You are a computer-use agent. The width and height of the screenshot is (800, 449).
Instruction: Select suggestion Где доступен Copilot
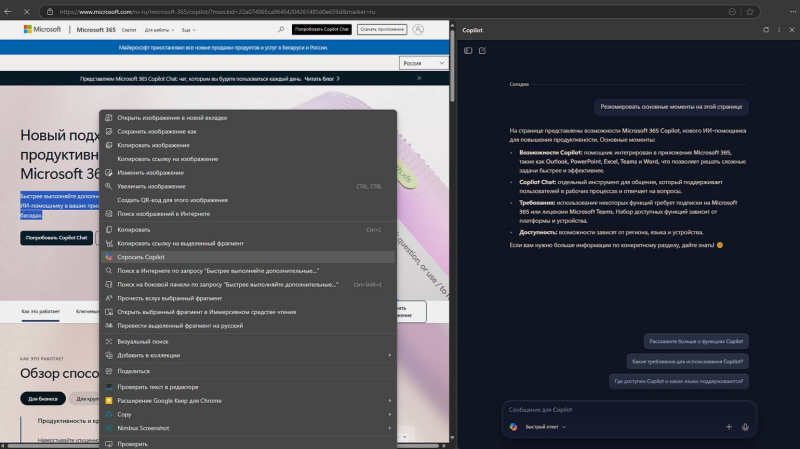click(679, 381)
